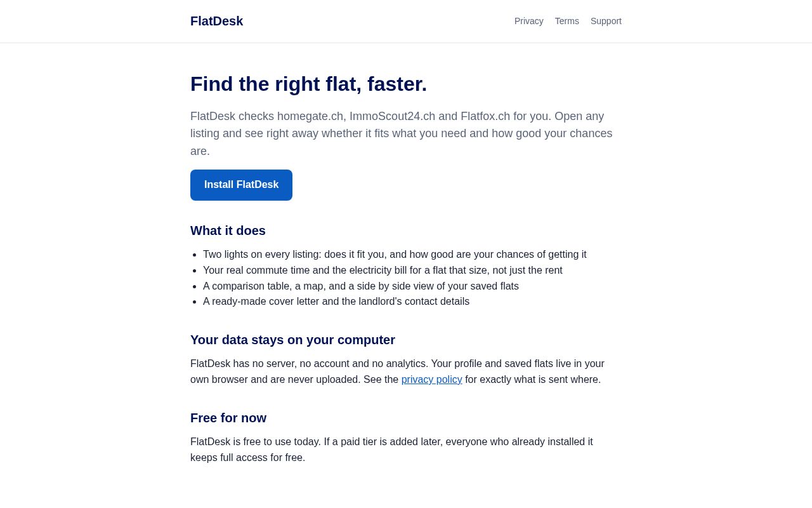Click the "Find the right flat, faster." headline

tap(308, 84)
